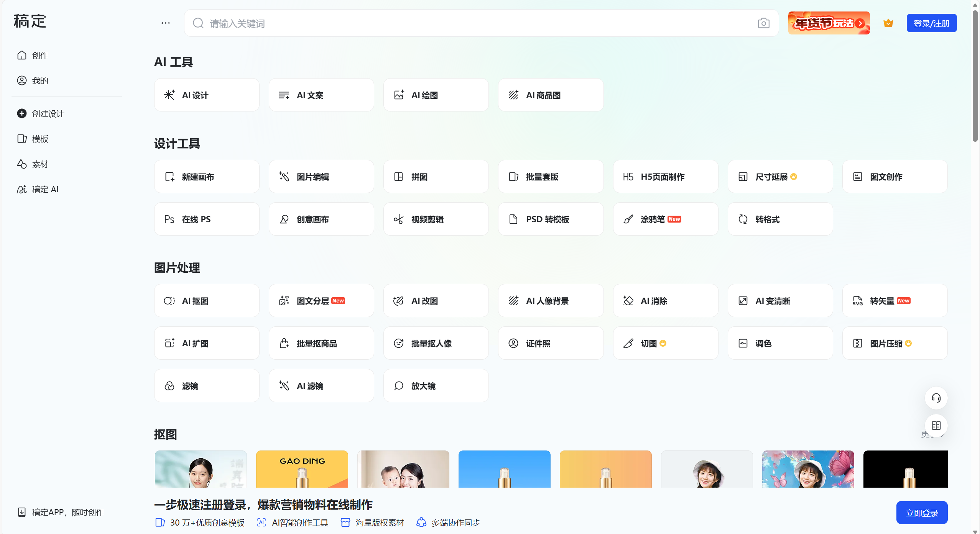Click the 登录/注册 button

pos(931,23)
